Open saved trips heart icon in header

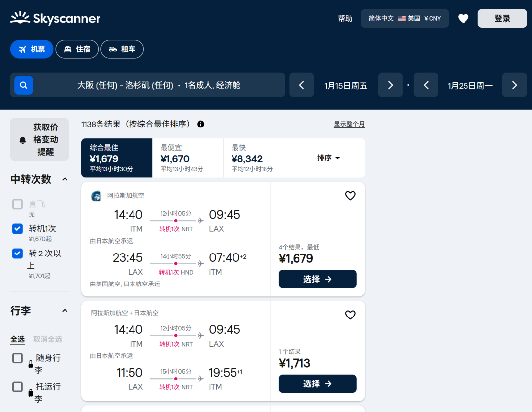coord(463,18)
